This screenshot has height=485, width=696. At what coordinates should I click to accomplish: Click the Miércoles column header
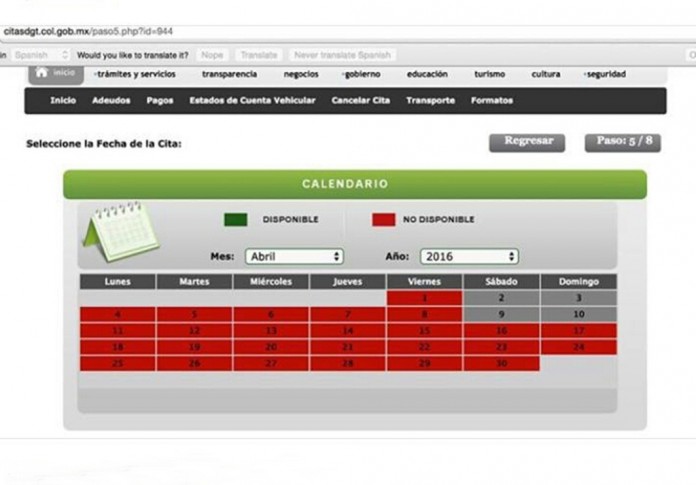pyautogui.click(x=271, y=282)
